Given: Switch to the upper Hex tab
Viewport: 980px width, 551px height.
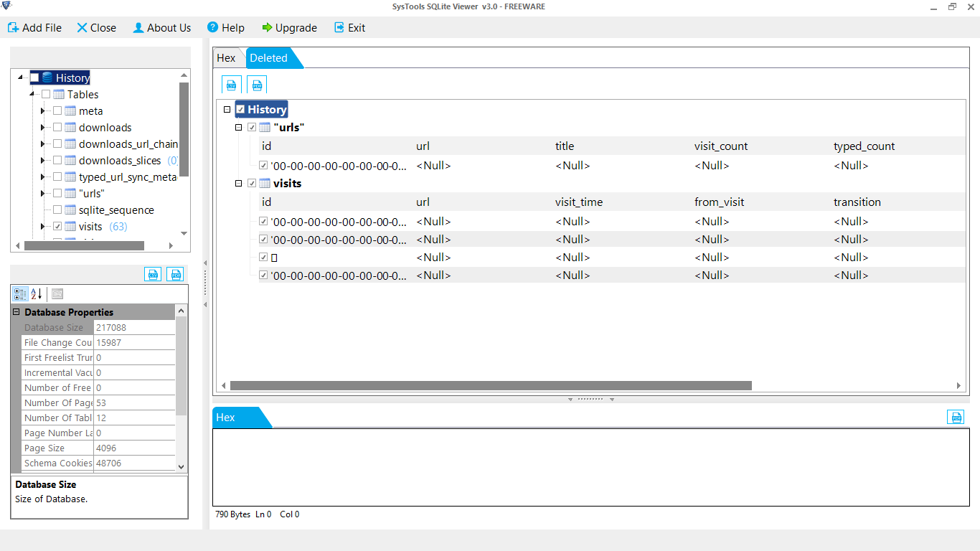Looking at the screenshot, I should (x=226, y=58).
